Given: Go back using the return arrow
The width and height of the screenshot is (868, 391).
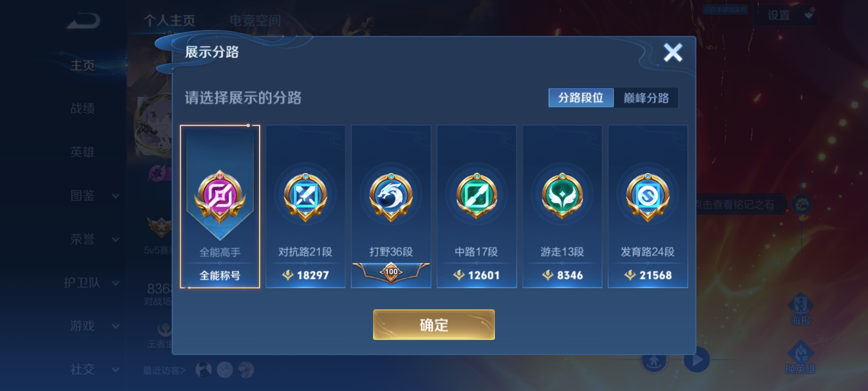Looking at the screenshot, I should point(84,20).
